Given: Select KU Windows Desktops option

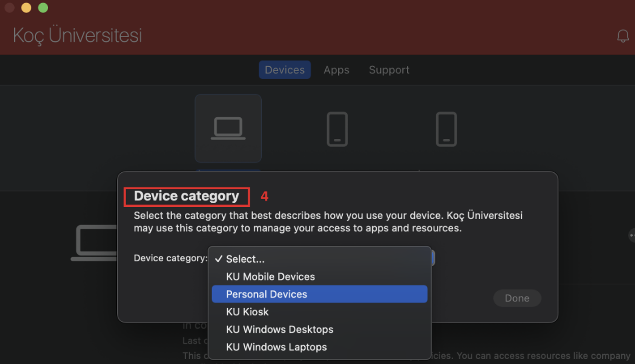Looking at the screenshot, I should pos(279,329).
